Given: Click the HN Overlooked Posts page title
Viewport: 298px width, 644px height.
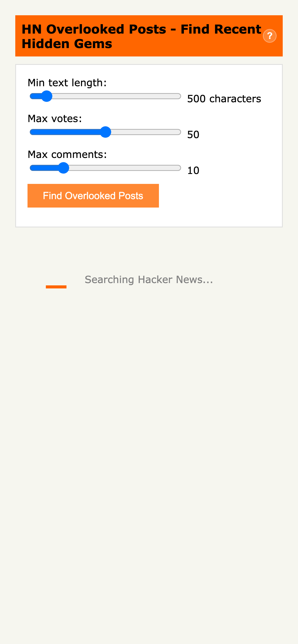Looking at the screenshot, I should [x=141, y=36].
